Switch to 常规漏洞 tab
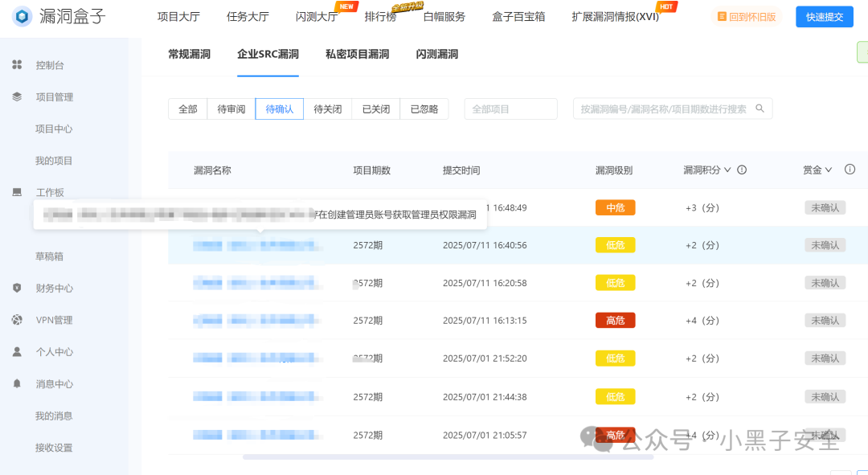This screenshot has width=868, height=475. [190, 55]
